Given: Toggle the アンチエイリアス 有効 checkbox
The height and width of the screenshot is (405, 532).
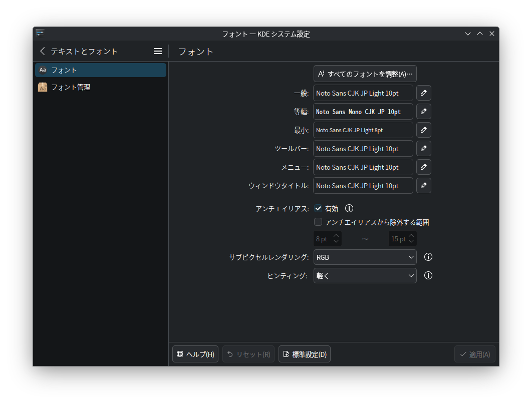Looking at the screenshot, I should click(318, 209).
